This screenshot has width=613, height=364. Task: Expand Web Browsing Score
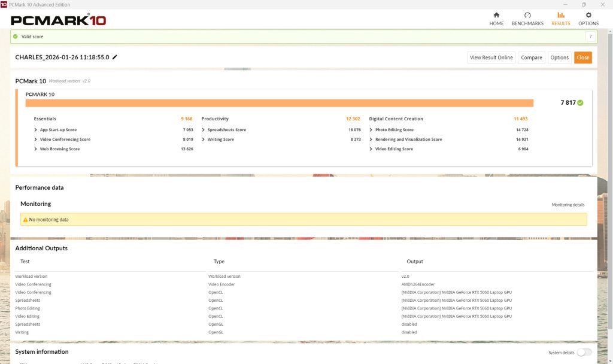(x=35, y=149)
